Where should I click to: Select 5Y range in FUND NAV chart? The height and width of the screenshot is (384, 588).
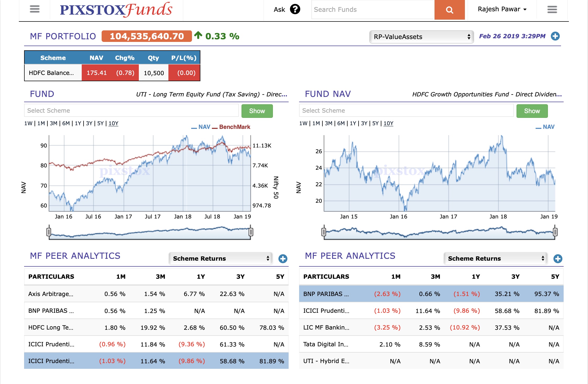click(x=376, y=123)
